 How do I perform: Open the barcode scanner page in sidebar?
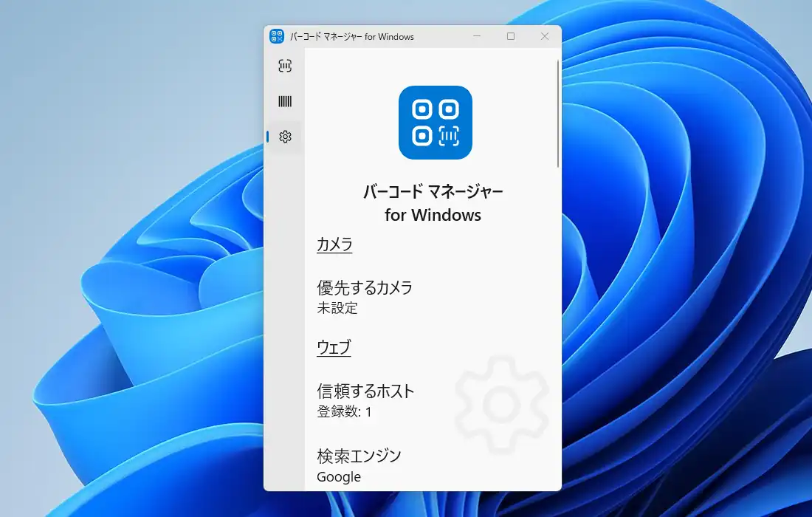[285, 66]
